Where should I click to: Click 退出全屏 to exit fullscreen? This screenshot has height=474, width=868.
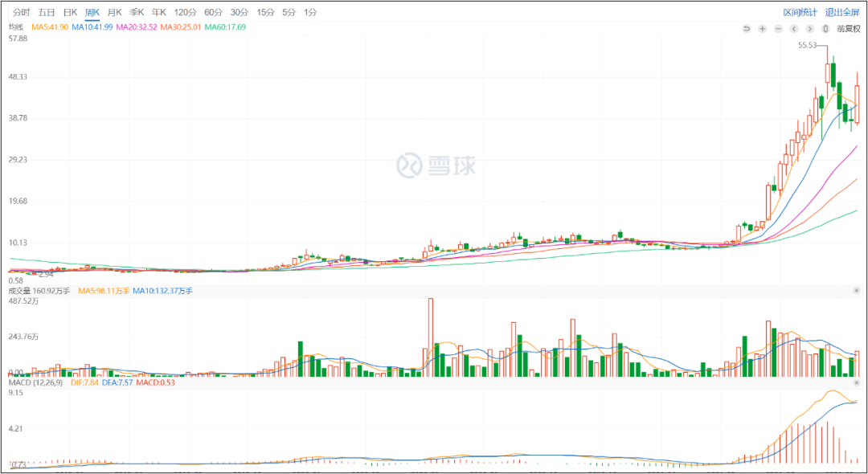[841, 12]
